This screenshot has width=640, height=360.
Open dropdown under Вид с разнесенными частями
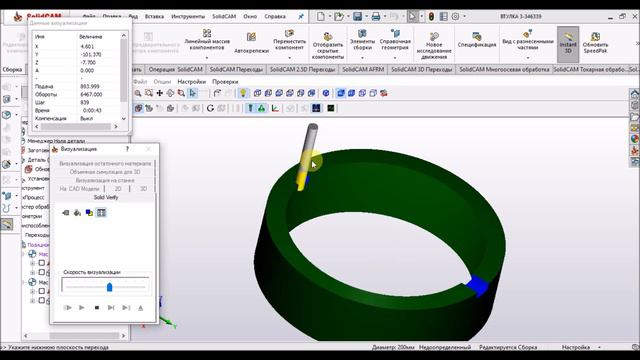(x=527, y=58)
